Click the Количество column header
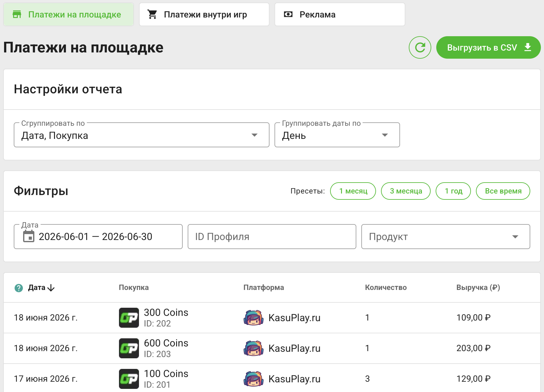The image size is (544, 392). pyautogui.click(x=386, y=287)
